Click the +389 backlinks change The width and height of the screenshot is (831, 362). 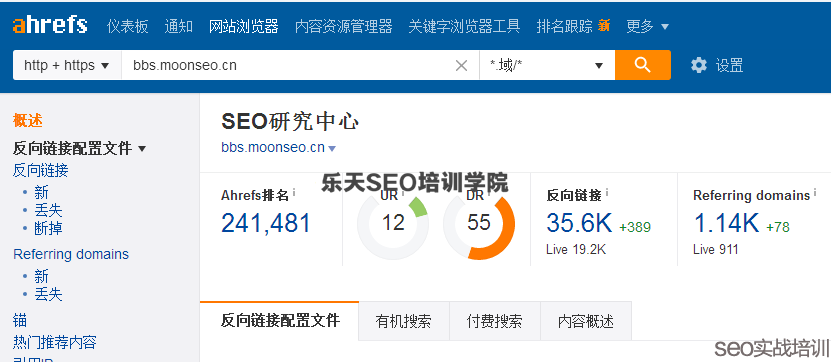635,227
